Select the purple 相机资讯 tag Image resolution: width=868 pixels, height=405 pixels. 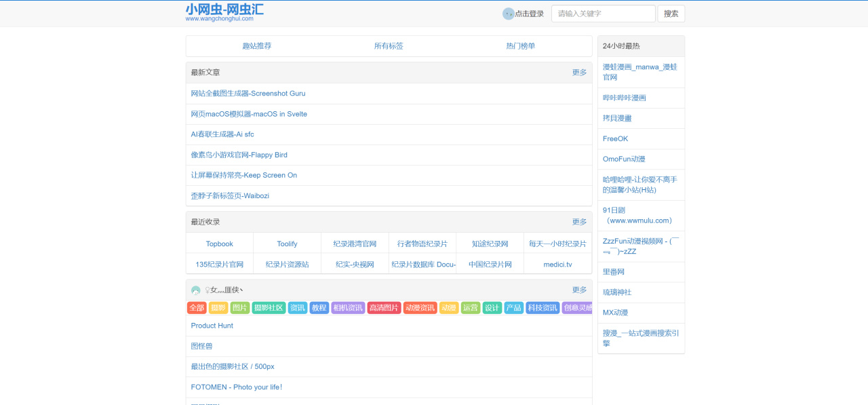point(348,308)
